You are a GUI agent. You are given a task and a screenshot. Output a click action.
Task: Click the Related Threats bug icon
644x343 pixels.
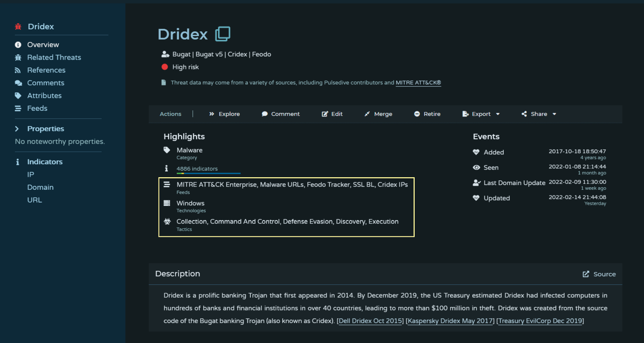tap(18, 58)
